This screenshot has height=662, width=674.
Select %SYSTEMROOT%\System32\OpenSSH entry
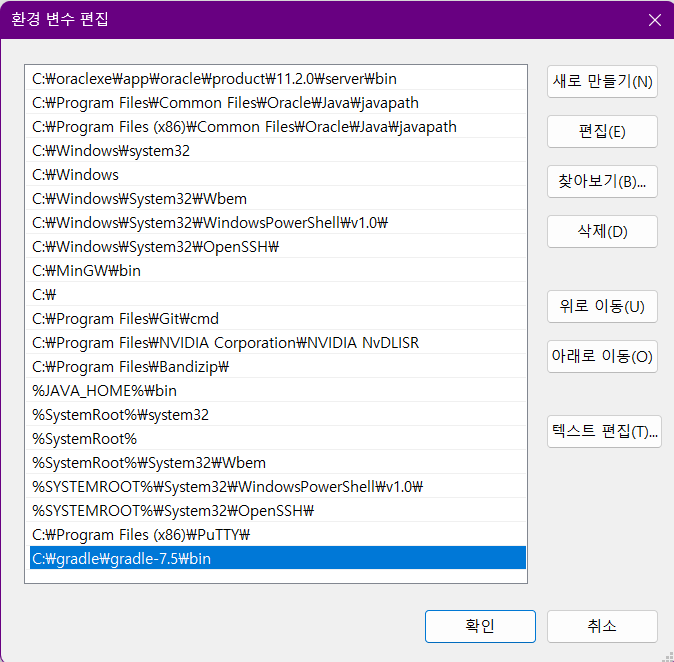click(x=278, y=511)
